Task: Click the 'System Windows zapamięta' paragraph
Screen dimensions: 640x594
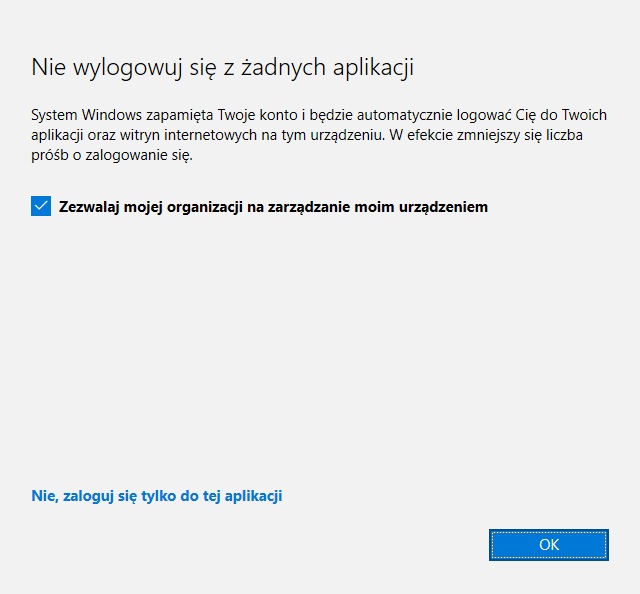Action: point(319,135)
